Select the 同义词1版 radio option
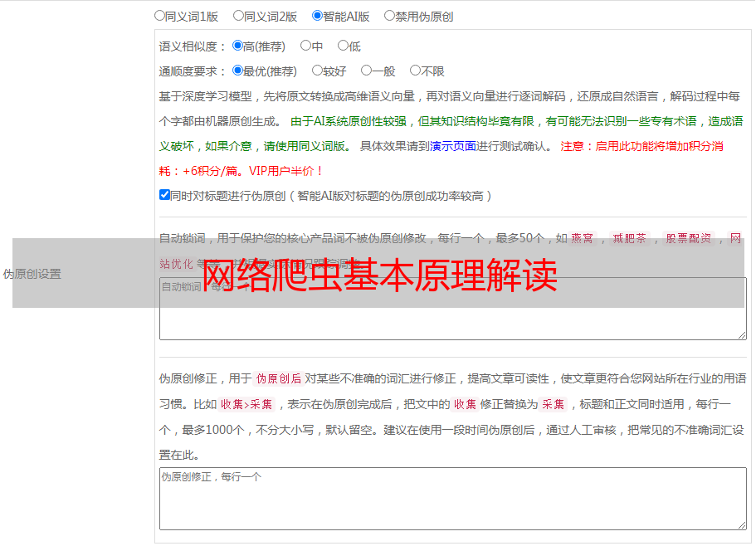Image resolution: width=756 pixels, height=546 pixels. pos(160,16)
